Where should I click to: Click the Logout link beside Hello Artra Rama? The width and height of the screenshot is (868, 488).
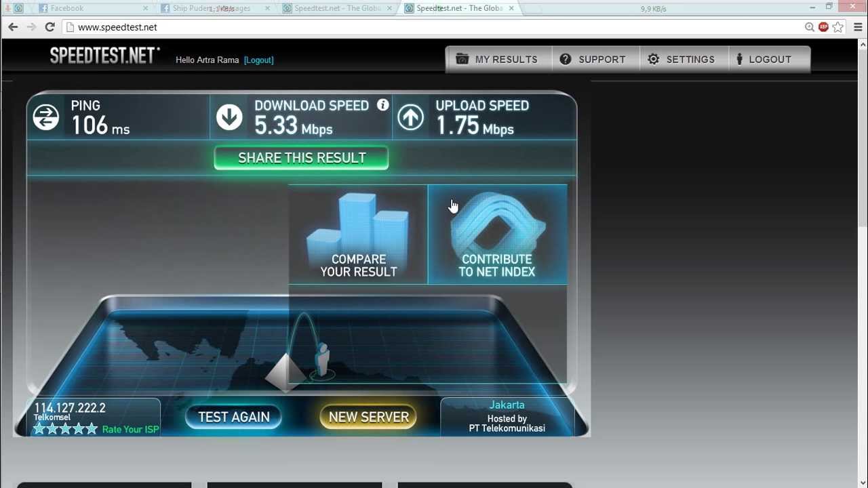[259, 60]
